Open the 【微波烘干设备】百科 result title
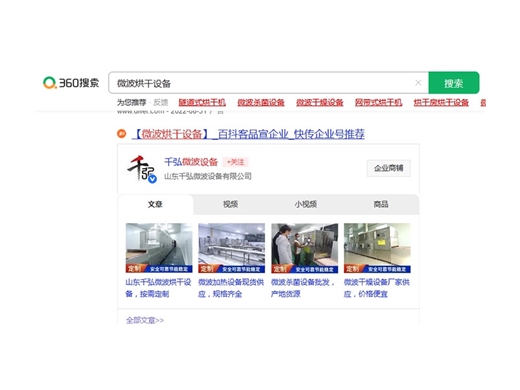The image size is (520, 390). [x=248, y=134]
